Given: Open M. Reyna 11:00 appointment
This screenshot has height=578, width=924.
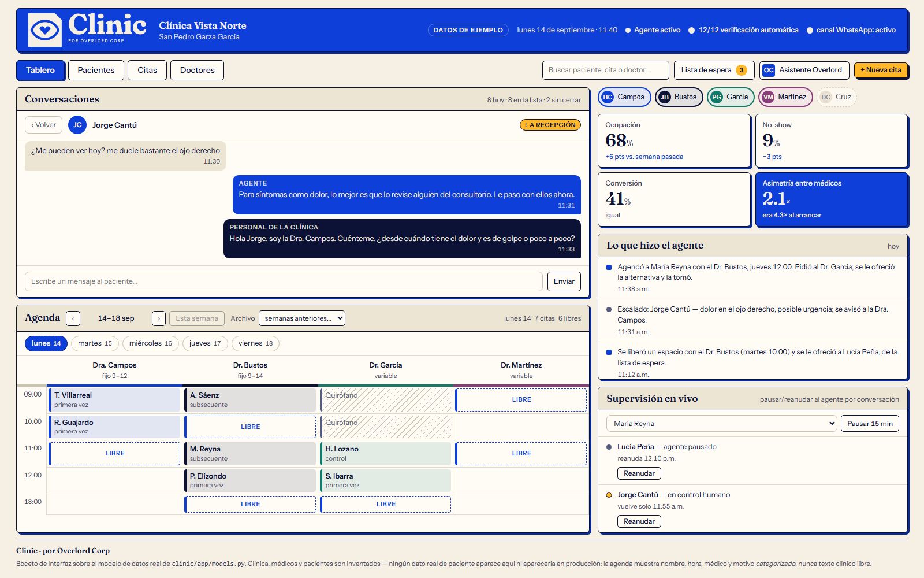Looking at the screenshot, I should coord(250,453).
